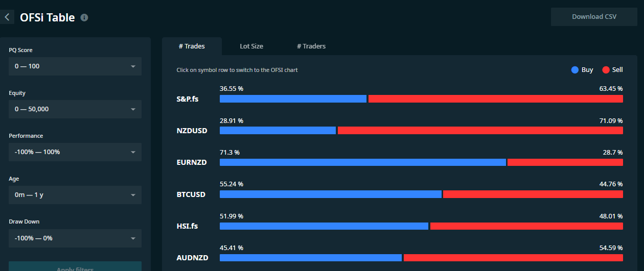Click the blue Buy legend dot
The height and width of the screenshot is (271, 644).
coord(574,70)
